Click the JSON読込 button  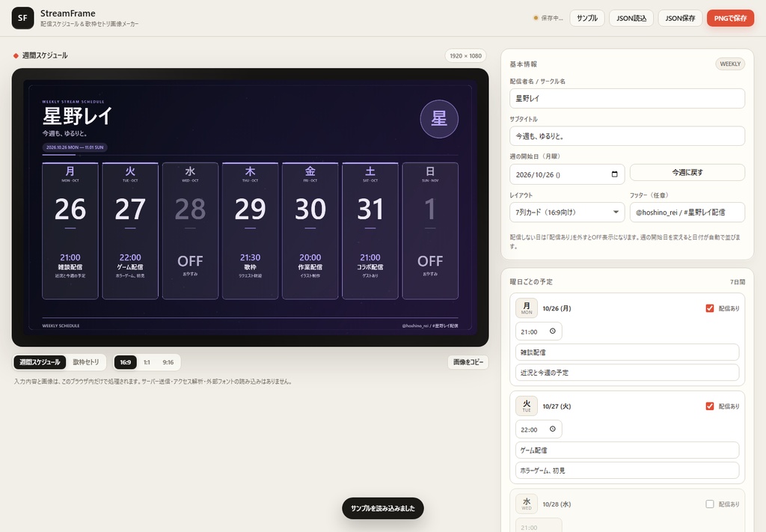[631, 18]
